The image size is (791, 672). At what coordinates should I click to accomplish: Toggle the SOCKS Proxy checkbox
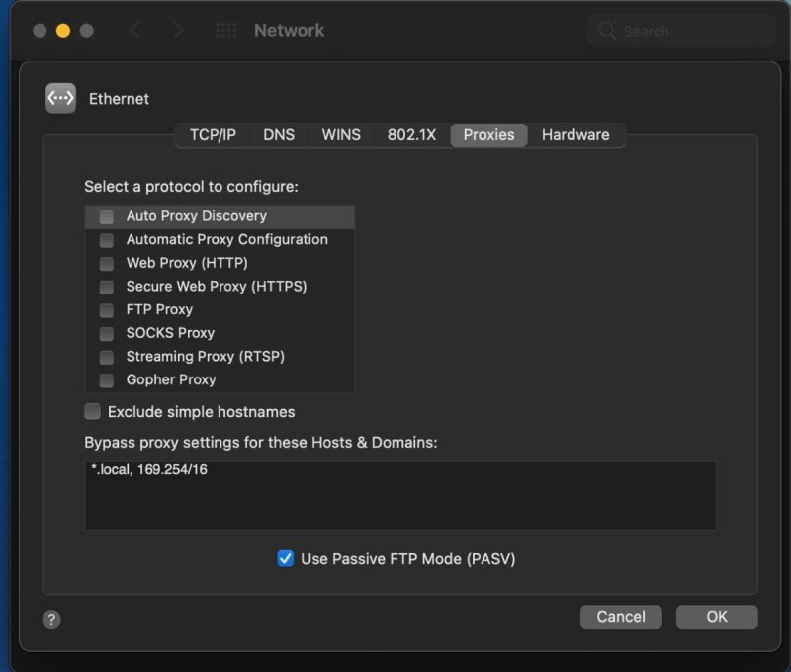[106, 334]
